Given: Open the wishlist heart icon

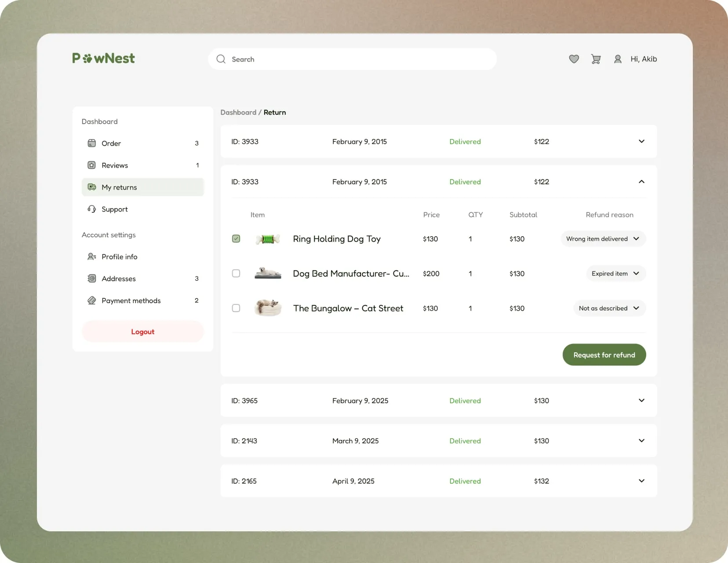Looking at the screenshot, I should click(574, 59).
